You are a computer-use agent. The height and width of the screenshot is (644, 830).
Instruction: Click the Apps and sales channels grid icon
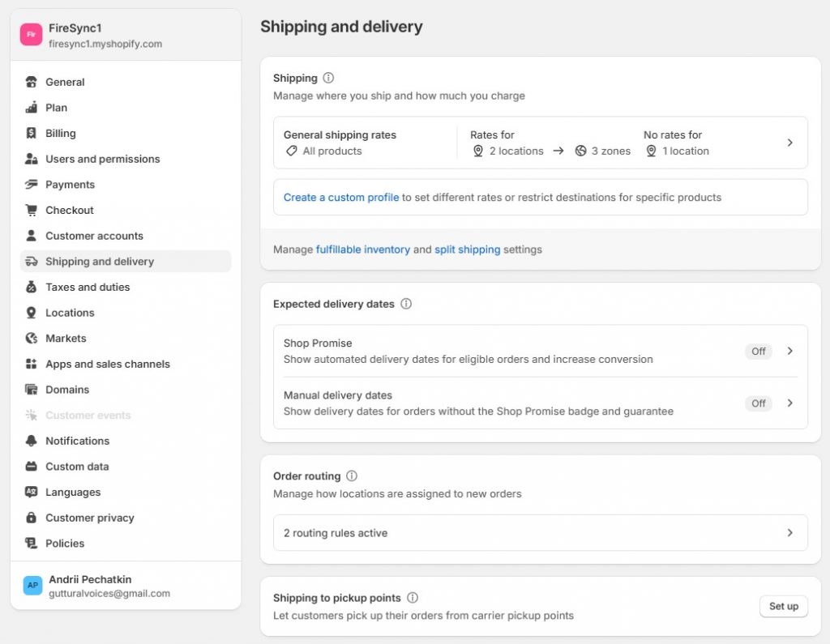point(32,364)
